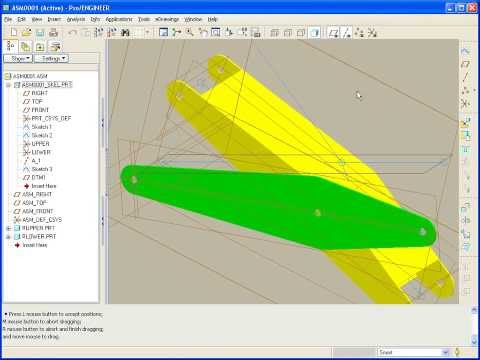Image resolution: width=480 pixels, height=360 pixels.
Task: Switch to the Connections navigator tab
Action: [x=55, y=46]
